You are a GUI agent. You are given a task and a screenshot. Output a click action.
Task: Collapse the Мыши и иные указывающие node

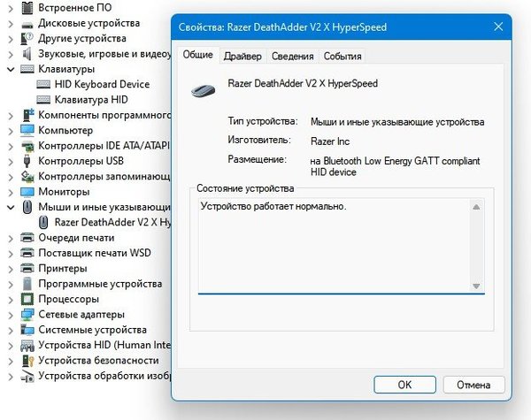coord(10,207)
